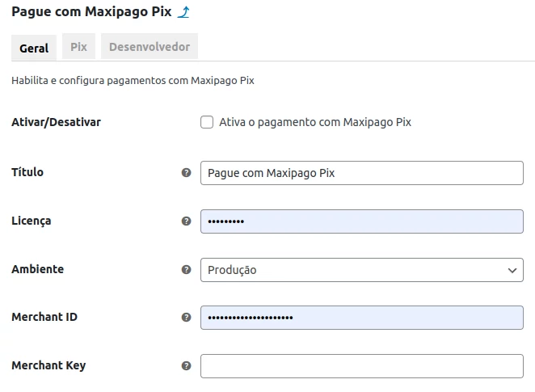This screenshot has width=535, height=392.
Task: Click the bold Título label text
Action: pos(27,172)
